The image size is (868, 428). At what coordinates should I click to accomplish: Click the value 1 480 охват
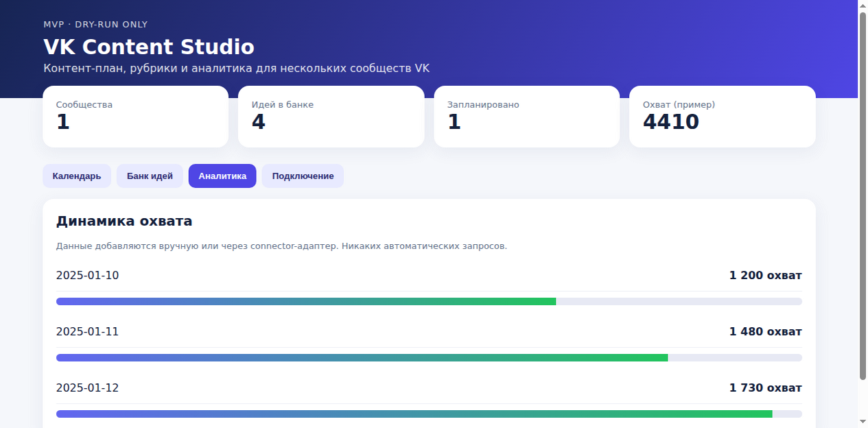tap(765, 332)
